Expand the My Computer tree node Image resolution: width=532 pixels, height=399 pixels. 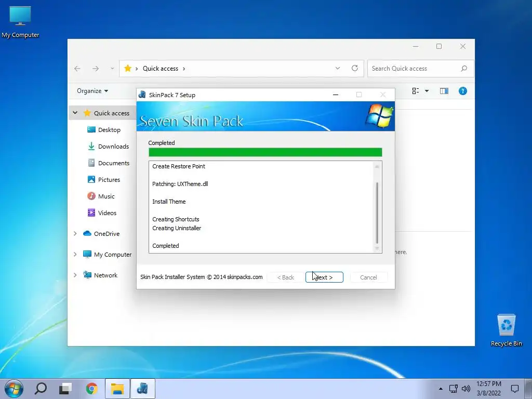[75, 254]
